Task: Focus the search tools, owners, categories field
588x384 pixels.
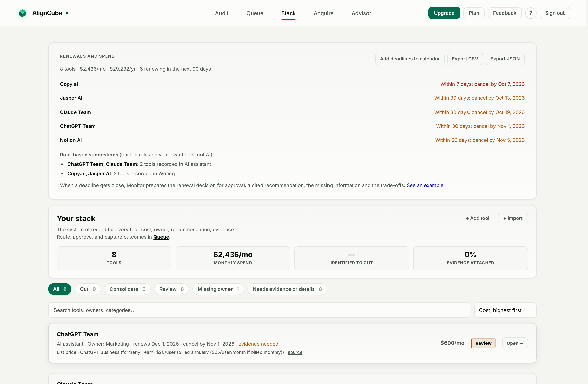Action: (259, 310)
